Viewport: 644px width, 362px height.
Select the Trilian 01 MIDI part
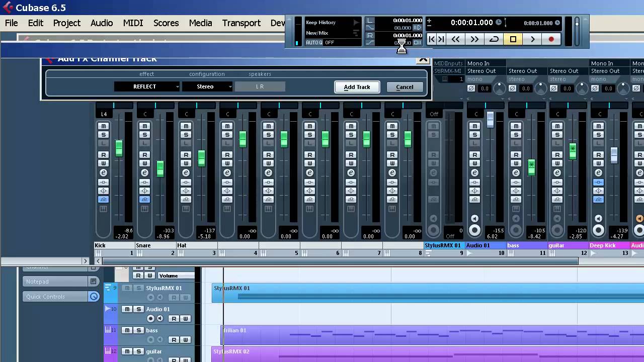coord(433,335)
